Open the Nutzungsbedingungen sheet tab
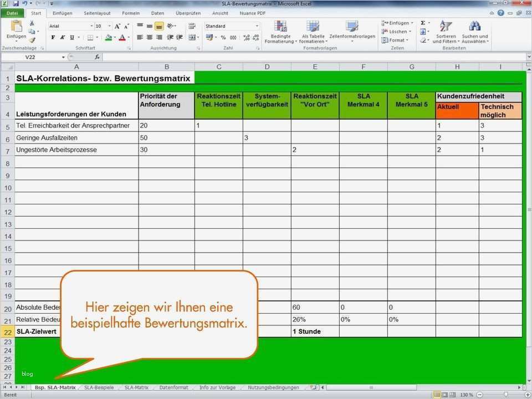The height and width of the screenshot is (399, 532). click(273, 387)
